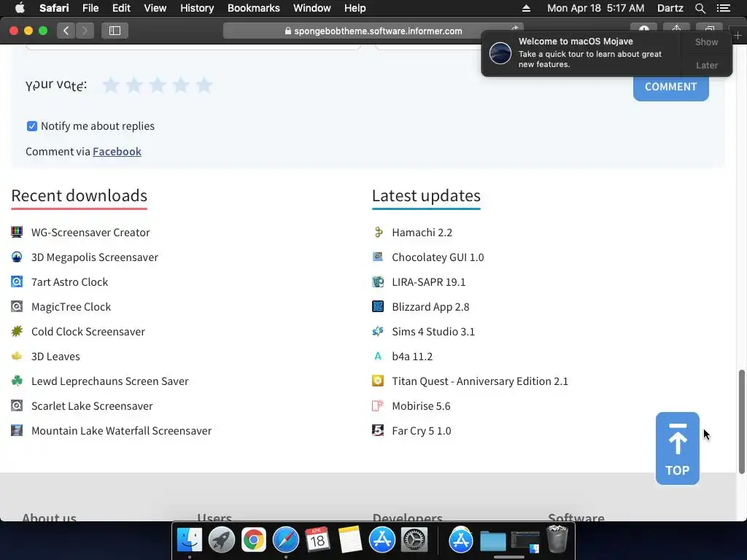
Task: Open Launchpad rocket in the Dock
Action: click(222, 540)
